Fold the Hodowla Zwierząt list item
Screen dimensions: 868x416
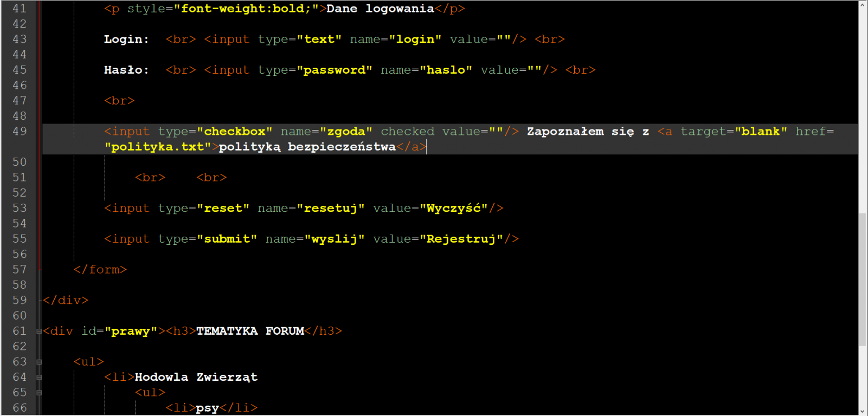39,377
